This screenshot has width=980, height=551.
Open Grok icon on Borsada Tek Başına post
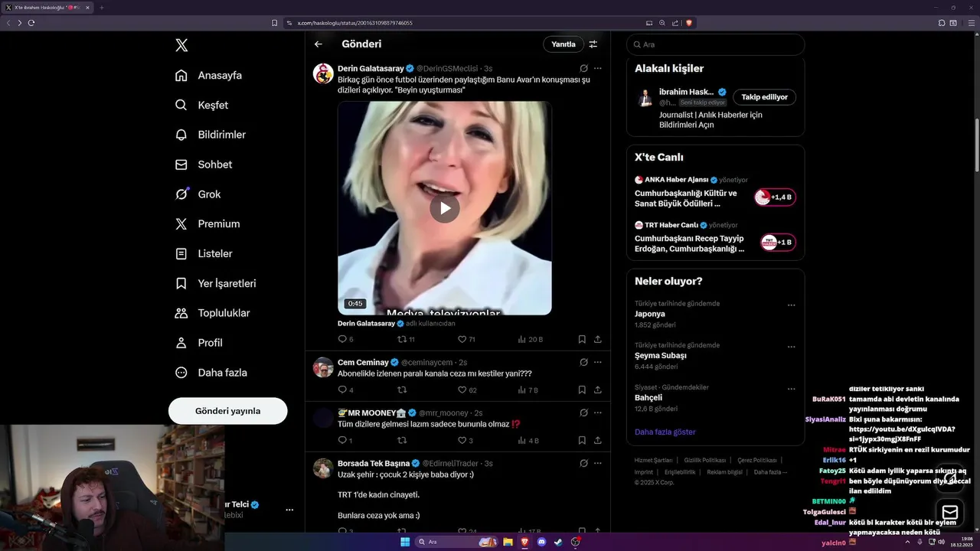click(x=583, y=463)
